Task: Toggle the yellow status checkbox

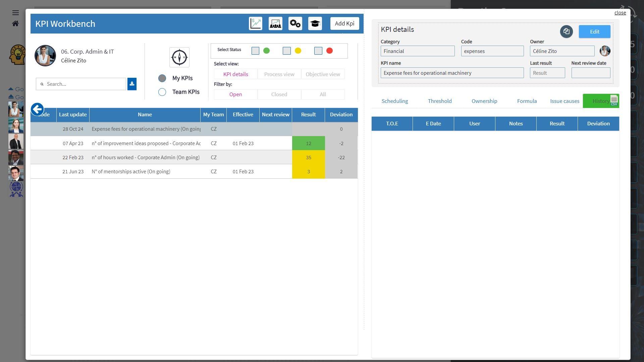Action: click(286, 51)
